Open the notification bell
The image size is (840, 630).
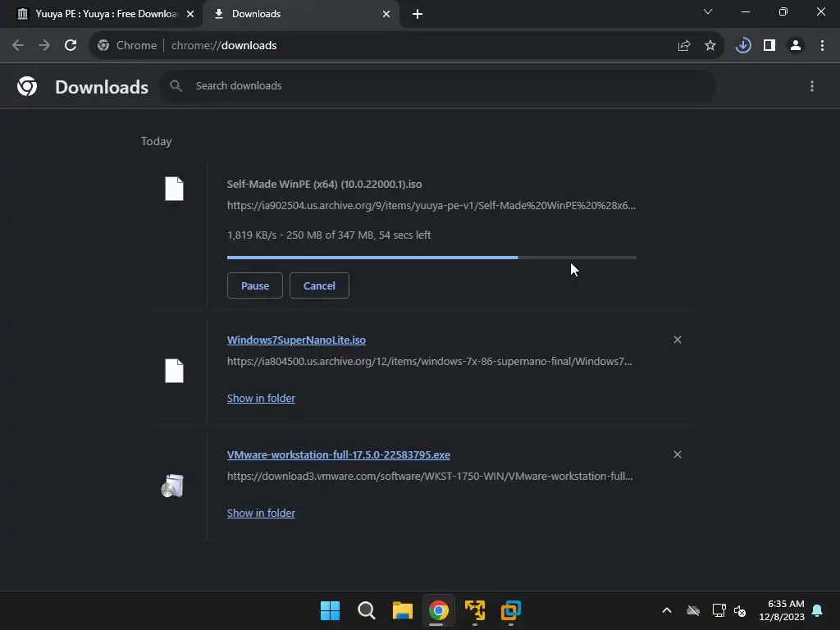[818, 610]
